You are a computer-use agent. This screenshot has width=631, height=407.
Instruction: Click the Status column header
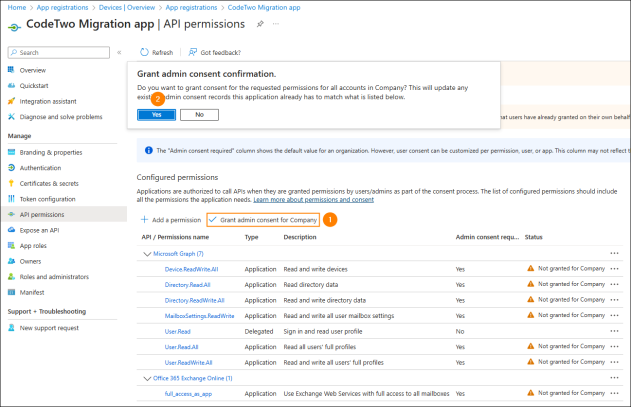(x=534, y=237)
